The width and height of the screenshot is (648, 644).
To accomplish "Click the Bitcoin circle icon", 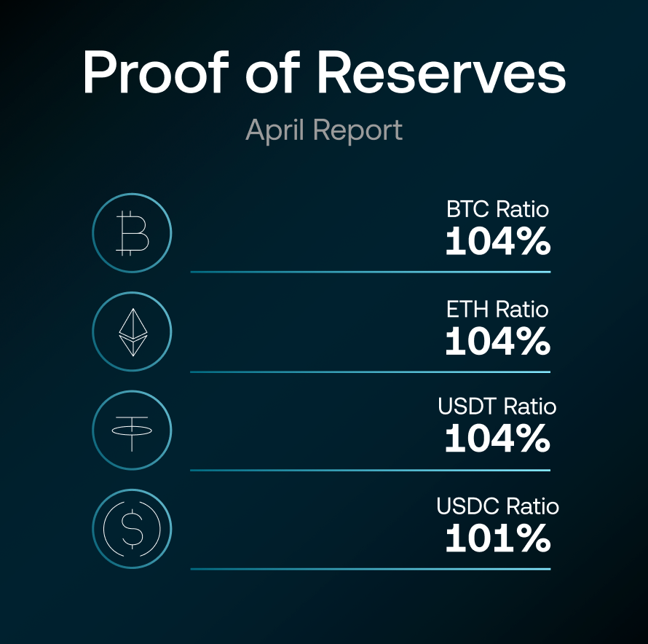I will (x=132, y=233).
